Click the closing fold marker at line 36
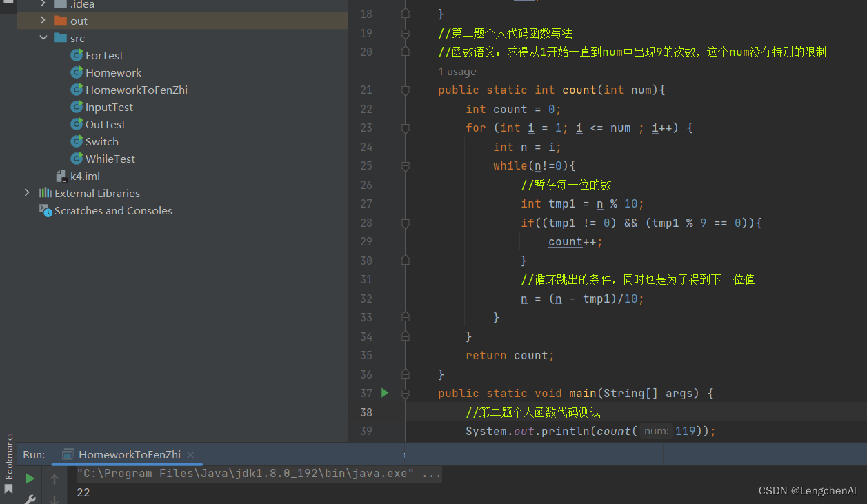This screenshot has height=504, width=867. tap(406, 374)
